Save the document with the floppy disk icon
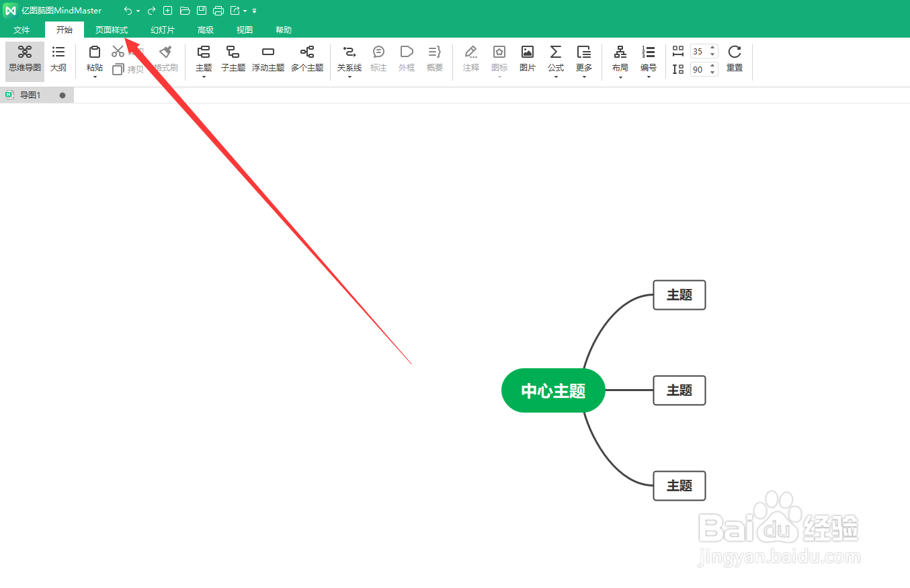The image size is (910, 588). [x=202, y=11]
